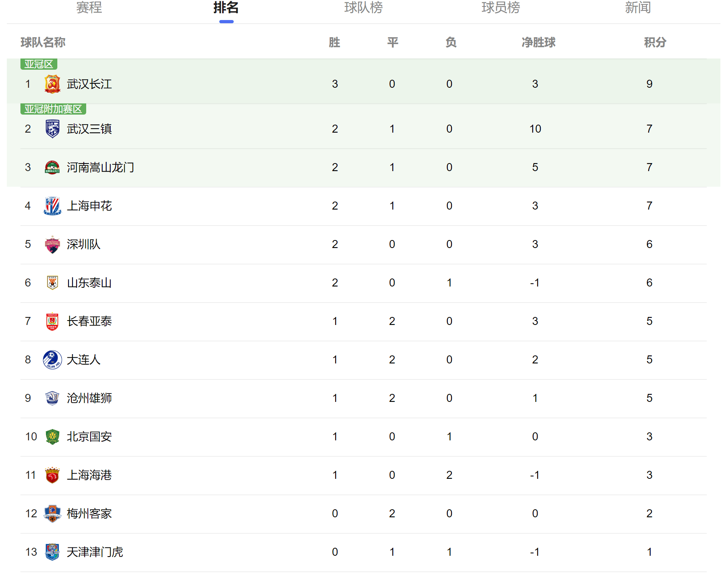The height and width of the screenshot is (579, 728).
Task: Click the 积分 column header
Action: click(x=655, y=42)
